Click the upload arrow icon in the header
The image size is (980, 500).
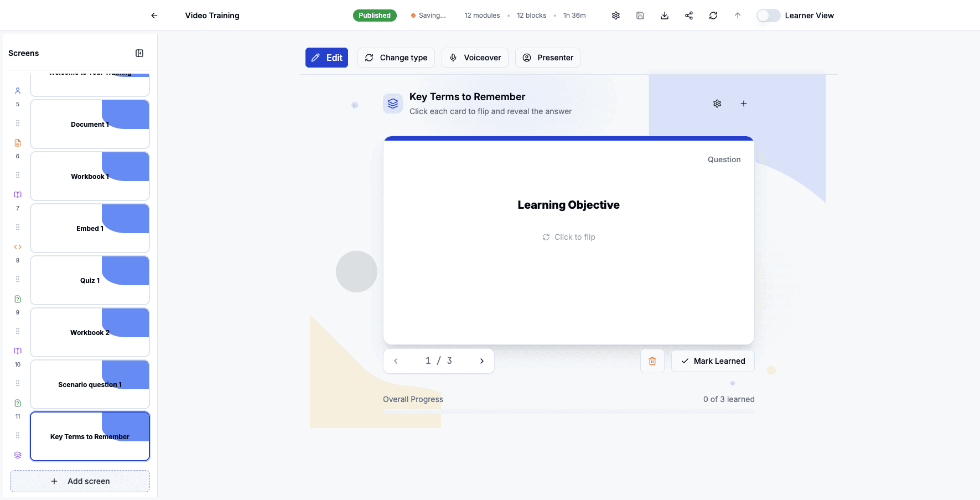[738, 15]
